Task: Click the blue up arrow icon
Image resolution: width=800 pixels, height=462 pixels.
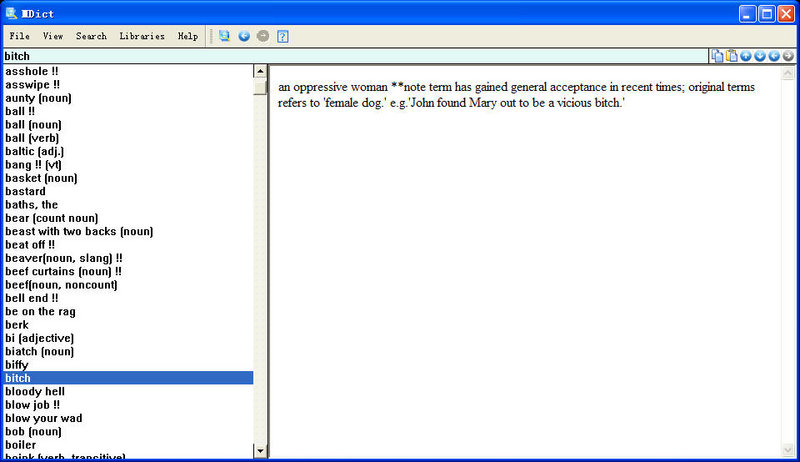Action: coord(746,56)
